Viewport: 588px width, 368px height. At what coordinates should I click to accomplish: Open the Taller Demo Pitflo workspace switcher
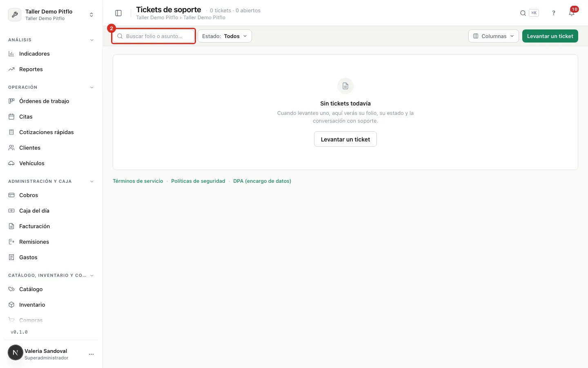[x=51, y=15]
